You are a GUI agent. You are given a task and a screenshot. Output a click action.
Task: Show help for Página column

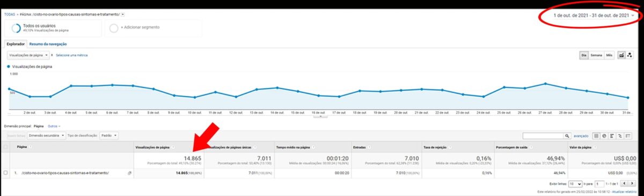(30, 146)
